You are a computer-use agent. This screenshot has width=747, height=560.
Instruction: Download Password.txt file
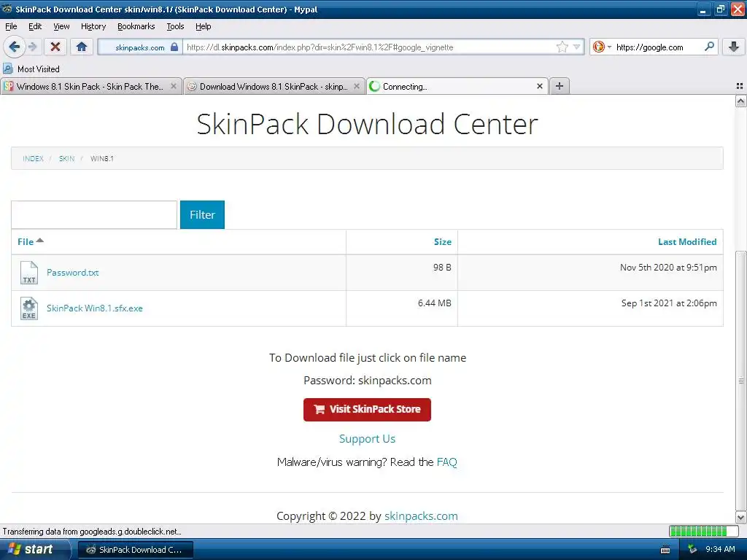[x=72, y=273]
